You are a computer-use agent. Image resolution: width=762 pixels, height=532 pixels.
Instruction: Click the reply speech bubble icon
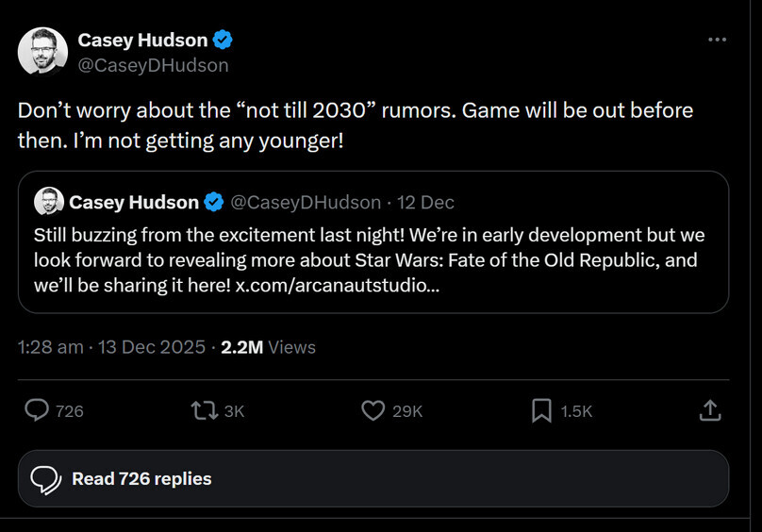coord(37,410)
